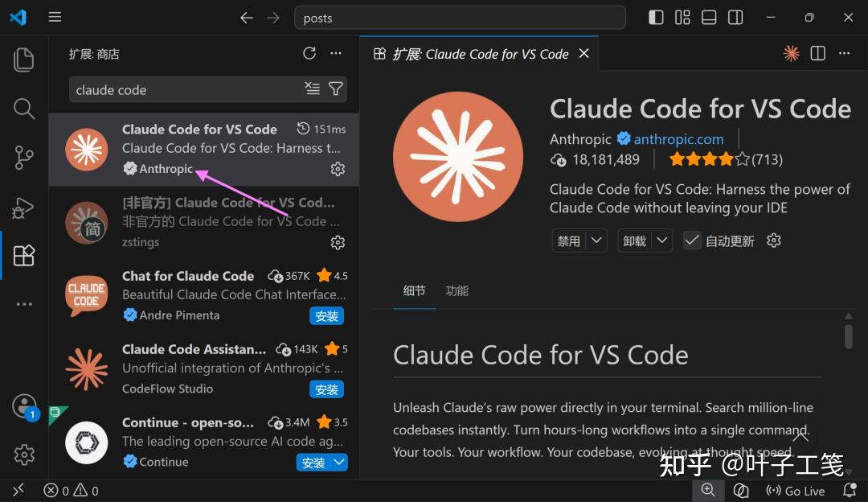Refresh the extensions marketplace list
This screenshot has height=502, width=868.
(x=309, y=53)
